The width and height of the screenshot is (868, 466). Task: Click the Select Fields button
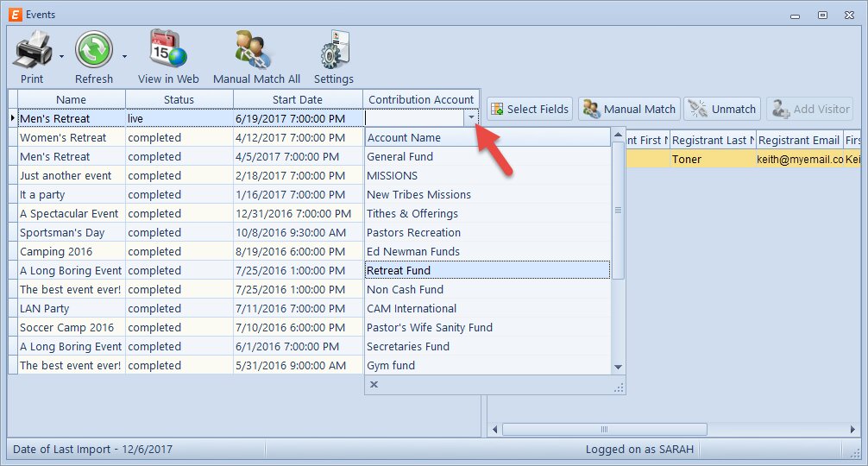coord(530,109)
